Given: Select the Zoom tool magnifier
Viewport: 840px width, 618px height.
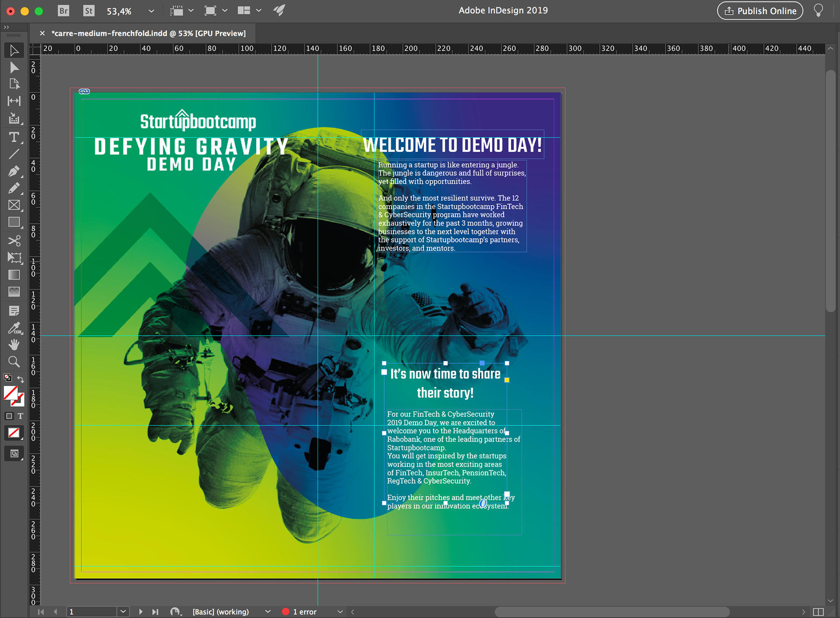Looking at the screenshot, I should click(x=14, y=362).
